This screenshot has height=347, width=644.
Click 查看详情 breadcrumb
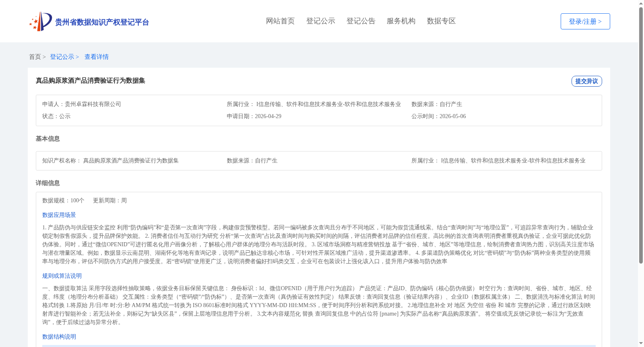[x=97, y=57]
